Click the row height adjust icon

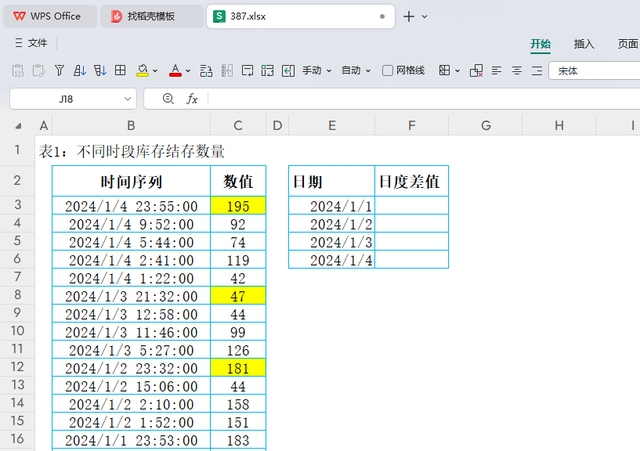click(x=206, y=71)
